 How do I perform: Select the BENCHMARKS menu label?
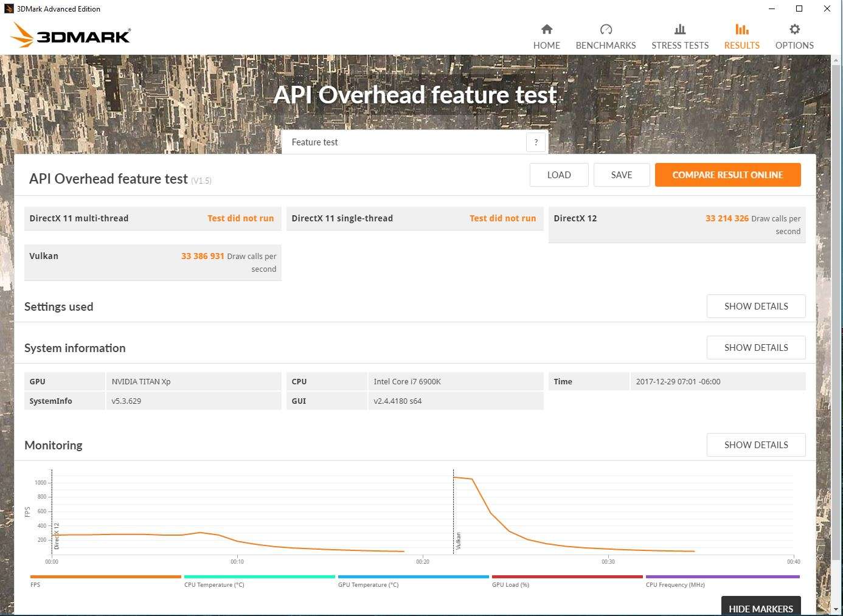tap(606, 46)
